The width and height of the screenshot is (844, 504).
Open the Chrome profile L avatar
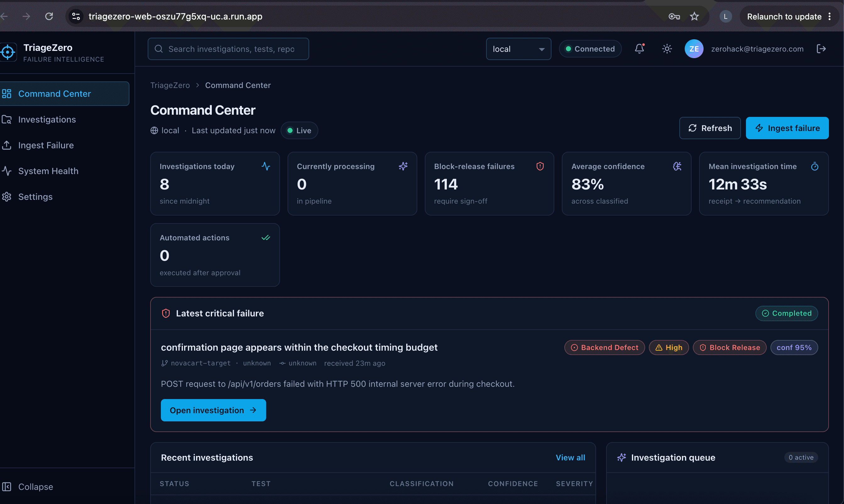tap(726, 16)
